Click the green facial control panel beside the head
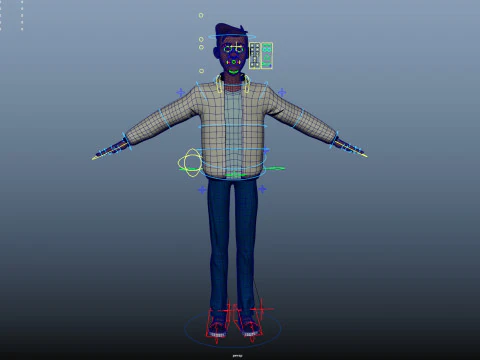 tap(267, 56)
